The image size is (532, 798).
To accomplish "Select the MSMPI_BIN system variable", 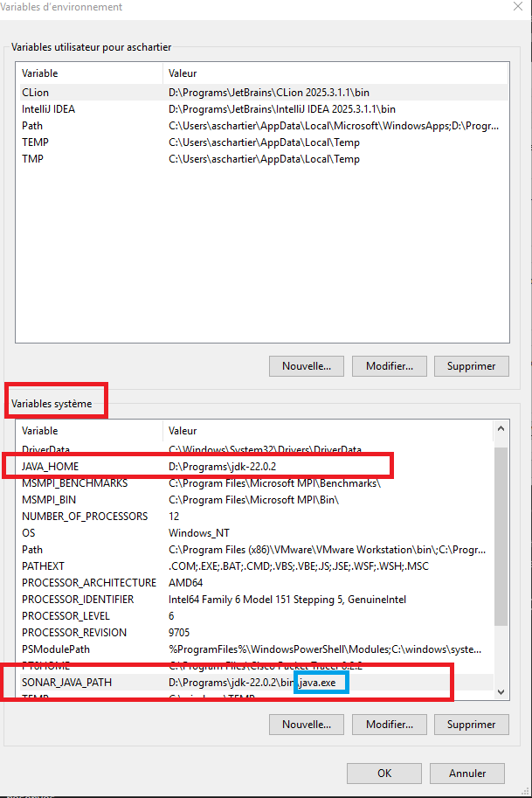I will click(255, 500).
